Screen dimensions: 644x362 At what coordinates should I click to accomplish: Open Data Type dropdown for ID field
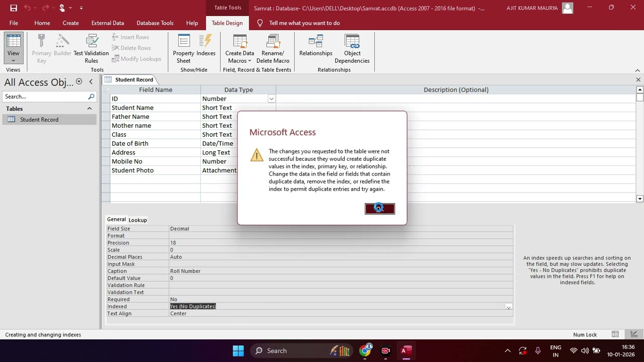[271, 99]
